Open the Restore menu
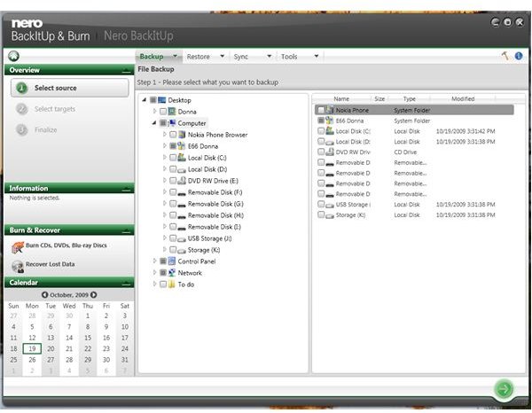 click(x=206, y=57)
